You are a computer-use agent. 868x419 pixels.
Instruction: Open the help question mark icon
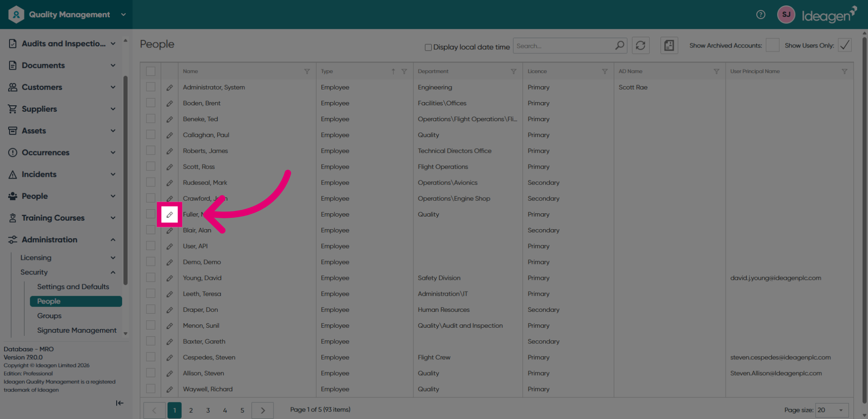tap(761, 14)
